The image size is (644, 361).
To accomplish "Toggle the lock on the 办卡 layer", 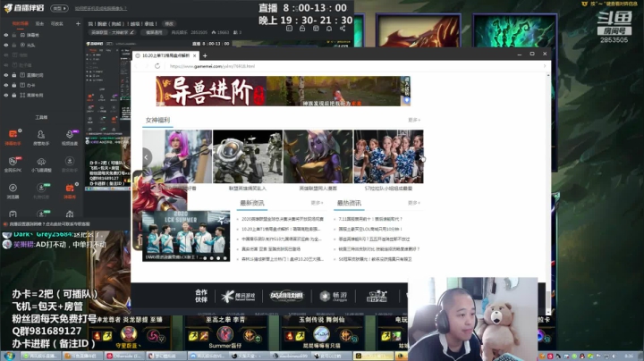I will [x=14, y=85].
